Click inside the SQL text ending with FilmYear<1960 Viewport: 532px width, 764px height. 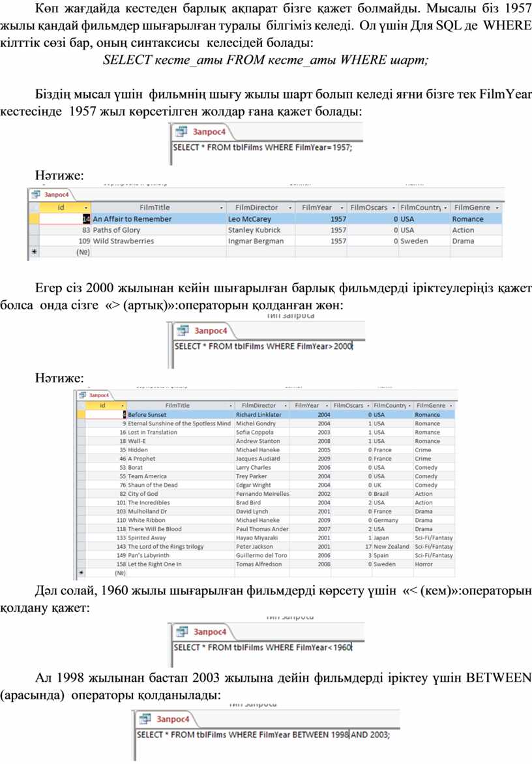[x=263, y=647]
